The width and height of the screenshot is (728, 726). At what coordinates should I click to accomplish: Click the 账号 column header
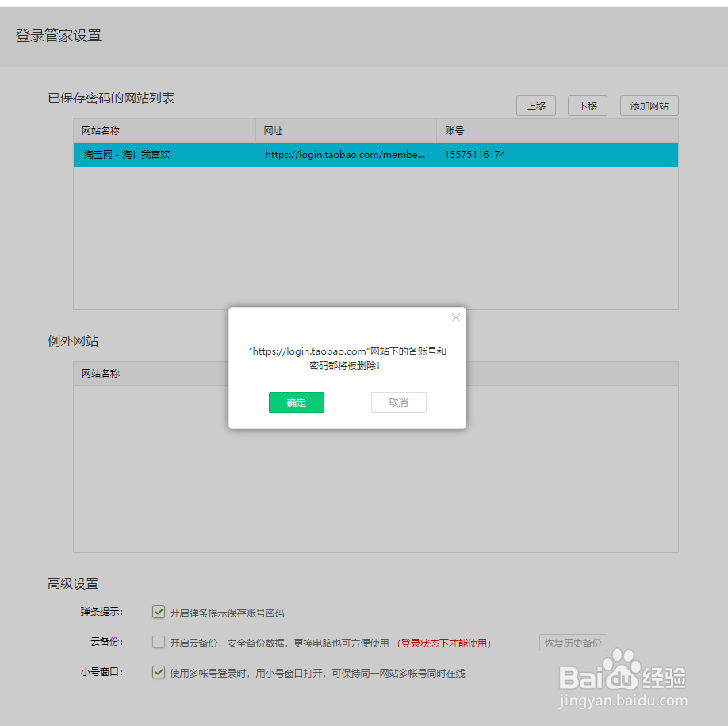click(454, 131)
